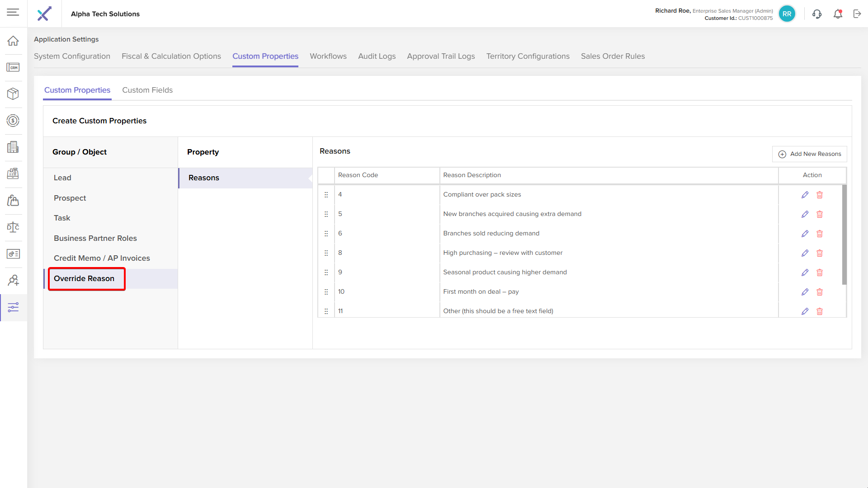Click Add New Reasons button
868x488 pixels.
809,154
